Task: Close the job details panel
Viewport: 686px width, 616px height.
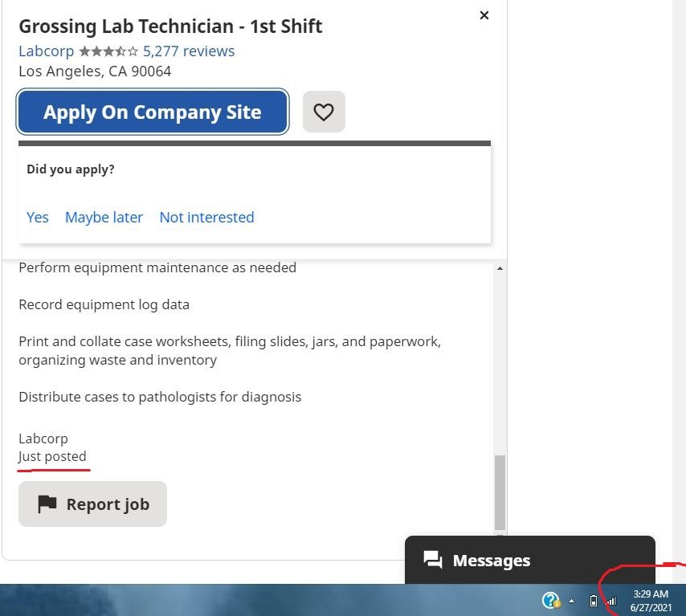Action: [x=484, y=15]
